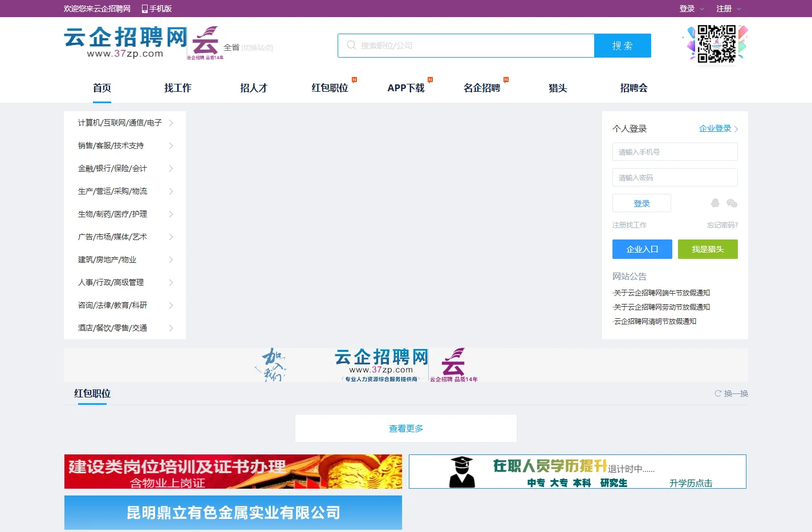Click the 全省 region label

click(232, 47)
